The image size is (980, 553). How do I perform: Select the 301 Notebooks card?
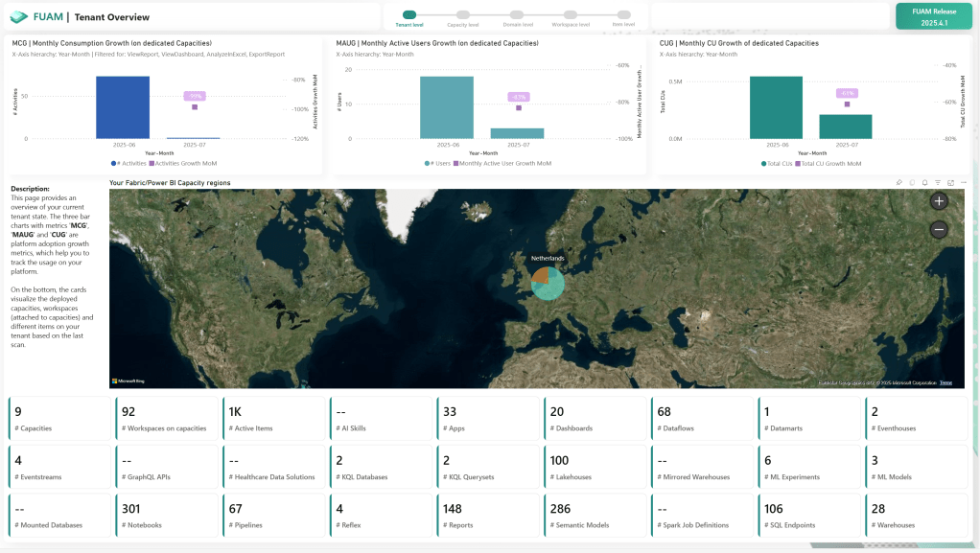coord(167,515)
